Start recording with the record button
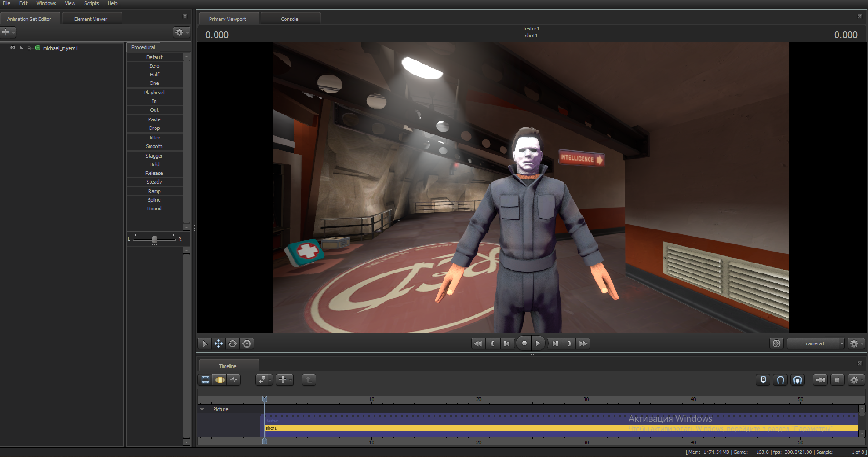This screenshot has height=457, width=868. click(x=524, y=343)
